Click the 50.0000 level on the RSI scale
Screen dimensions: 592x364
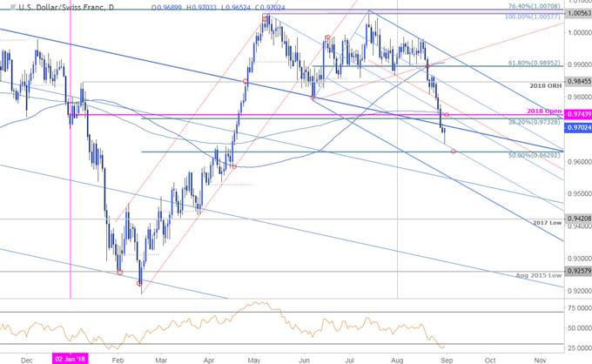(580, 327)
